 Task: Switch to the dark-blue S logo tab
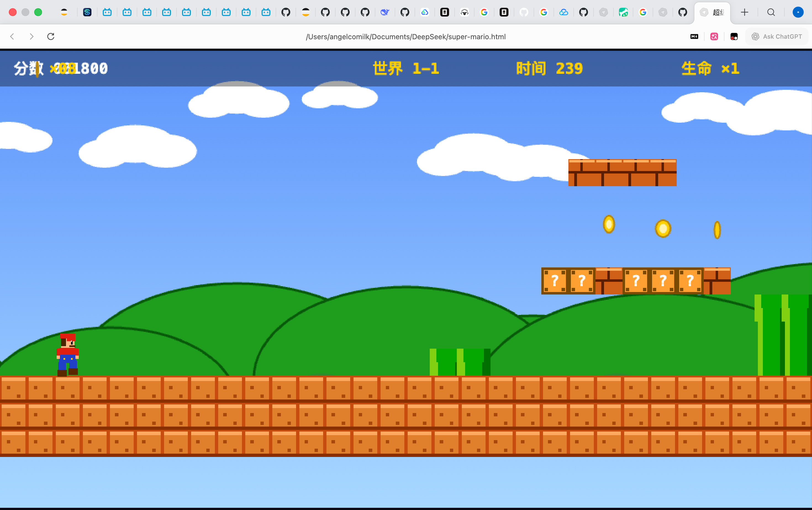point(87,12)
